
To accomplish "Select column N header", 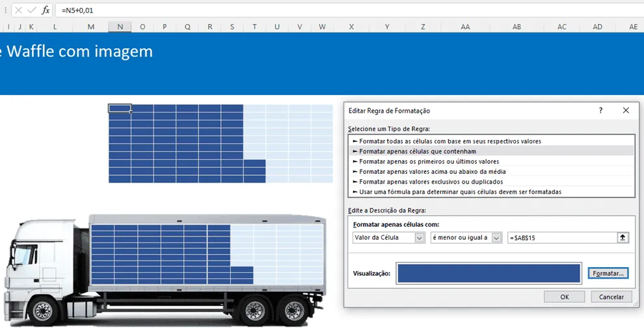I will click(120, 27).
